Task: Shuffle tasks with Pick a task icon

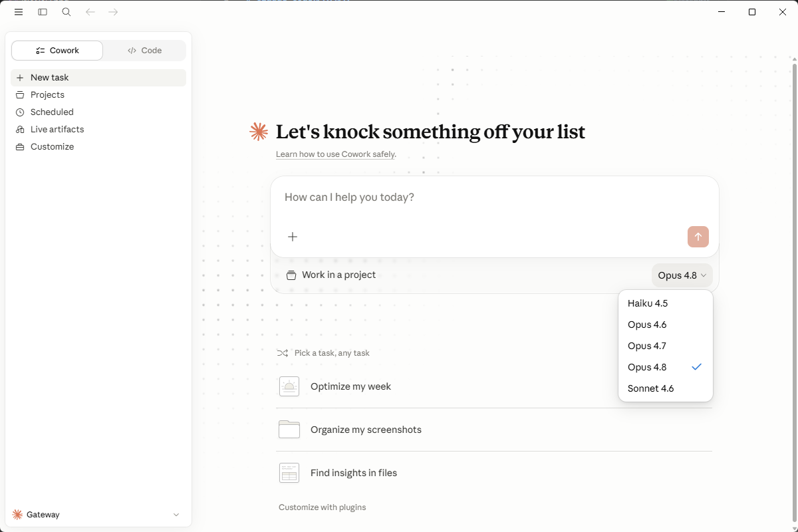Action: point(283,353)
